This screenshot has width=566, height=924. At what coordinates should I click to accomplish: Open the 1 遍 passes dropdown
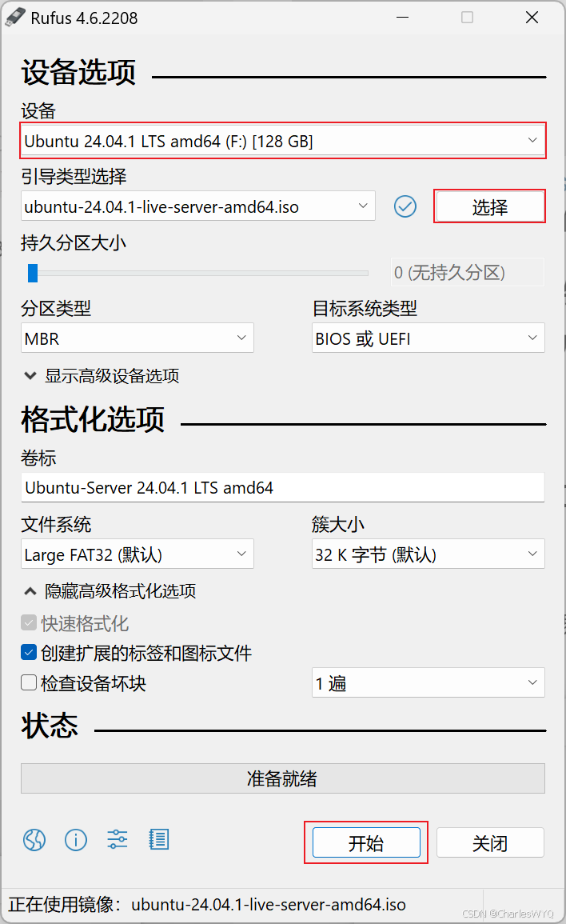tap(428, 682)
